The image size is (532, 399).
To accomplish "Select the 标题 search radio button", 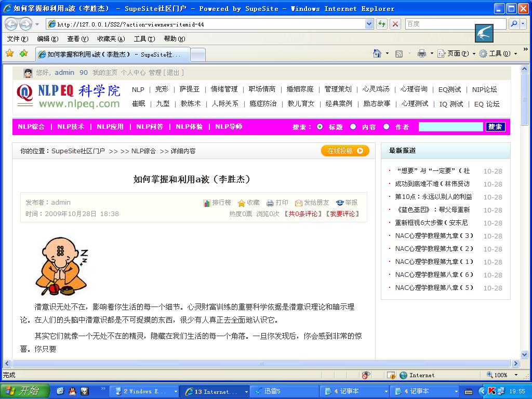I will coord(320,127).
